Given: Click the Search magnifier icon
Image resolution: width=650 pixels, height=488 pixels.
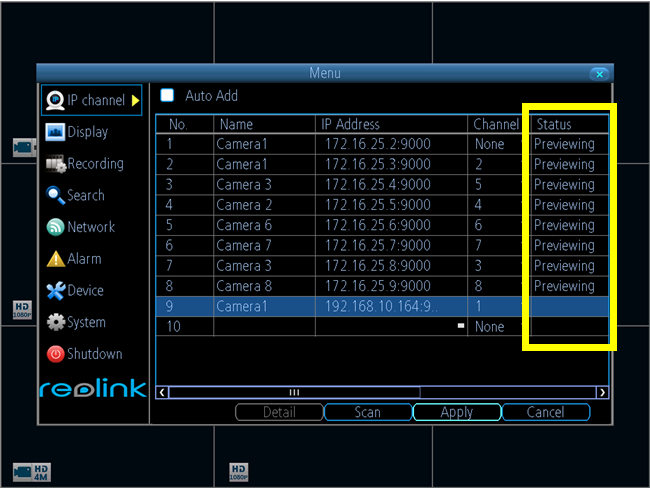Looking at the screenshot, I should tap(56, 195).
